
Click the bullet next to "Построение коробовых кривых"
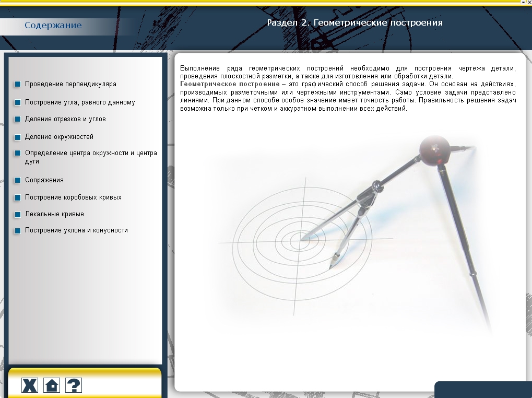click(18, 198)
